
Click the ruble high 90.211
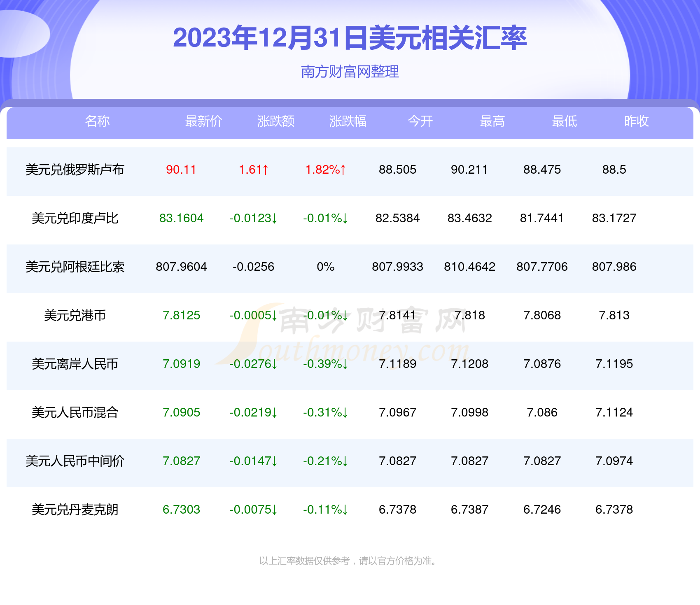point(469,170)
